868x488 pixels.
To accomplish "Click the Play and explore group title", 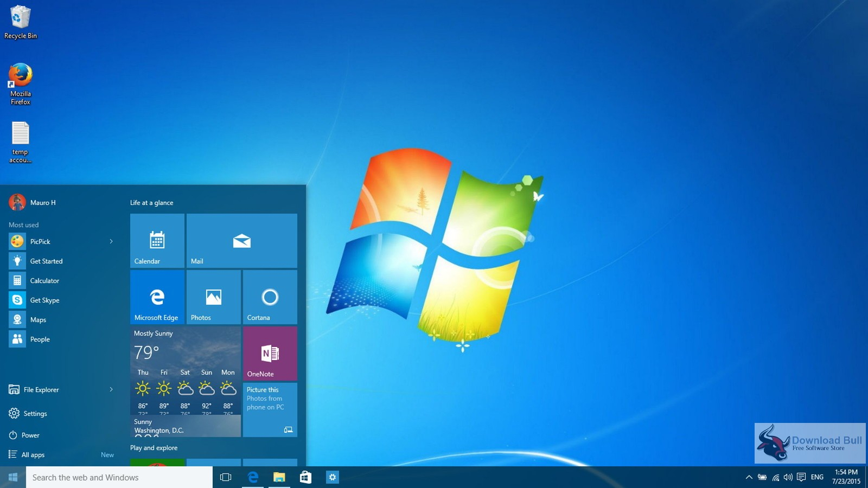I will pos(154,448).
